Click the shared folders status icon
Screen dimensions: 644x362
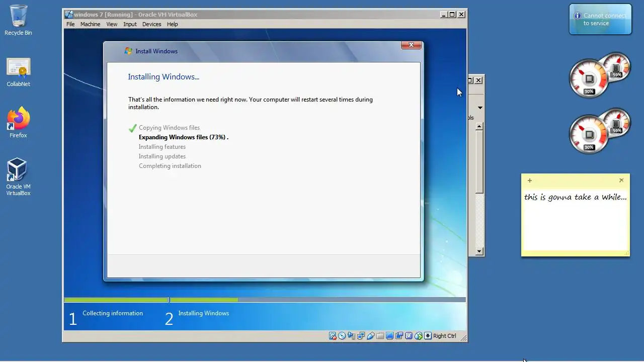(x=380, y=336)
